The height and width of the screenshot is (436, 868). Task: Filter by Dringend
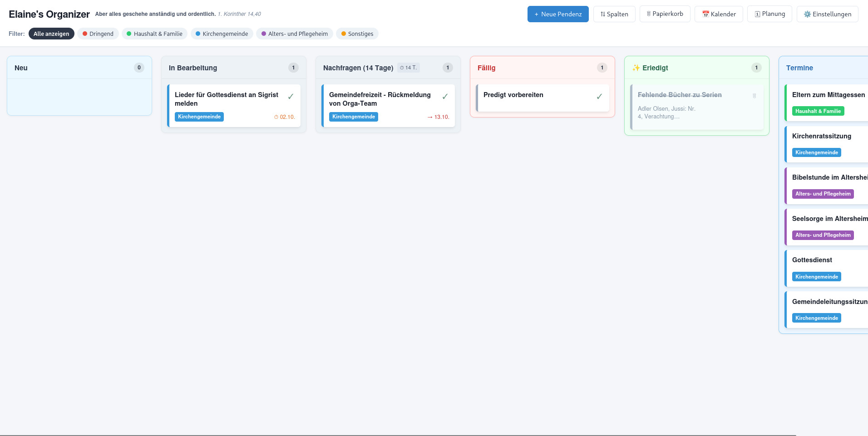click(x=98, y=34)
